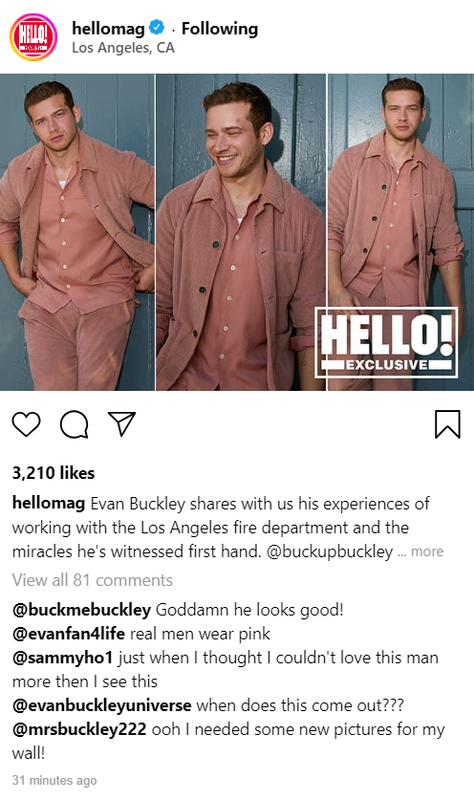This screenshot has width=474, height=800.
Task: Open the @buckupbuckley mention in the caption
Action: (330, 552)
